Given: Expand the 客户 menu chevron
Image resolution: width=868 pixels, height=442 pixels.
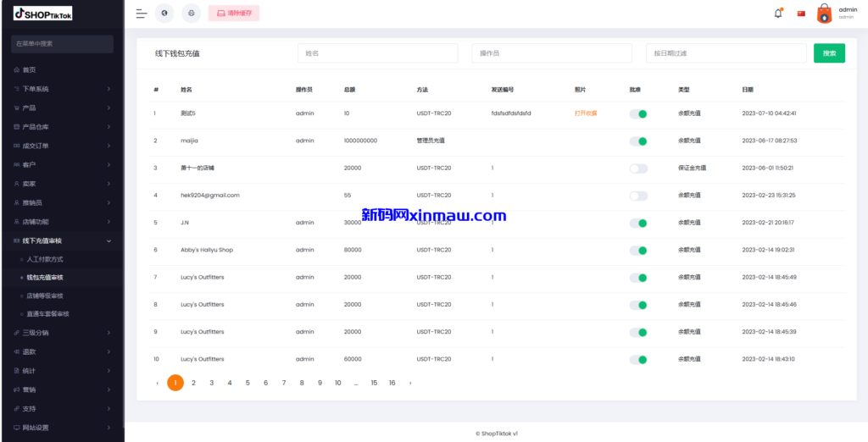Looking at the screenshot, I should click(x=108, y=165).
